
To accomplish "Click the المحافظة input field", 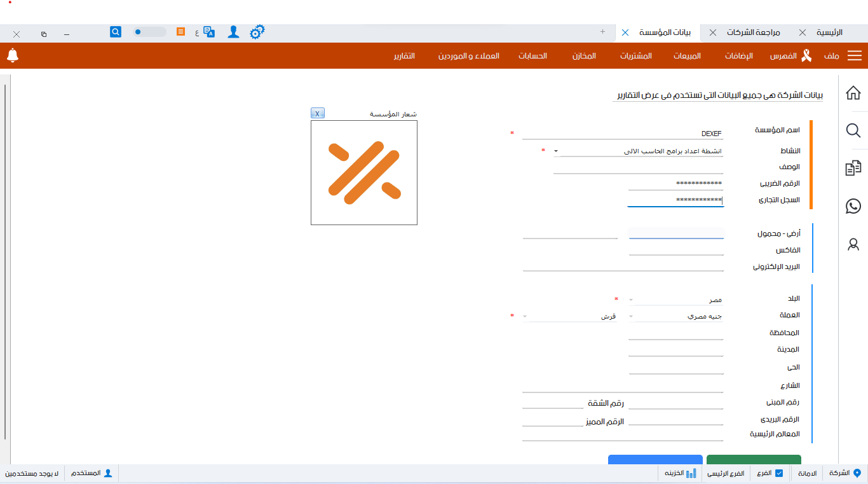I will click(x=676, y=334).
